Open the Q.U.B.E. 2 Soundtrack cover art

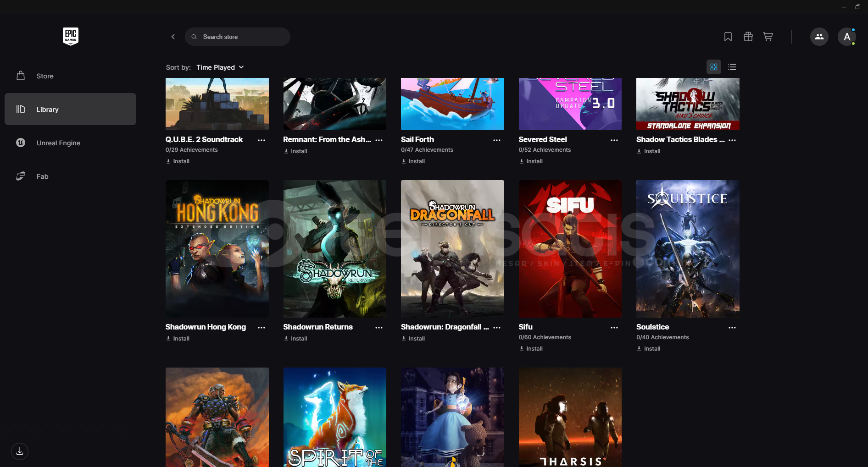pos(217,104)
